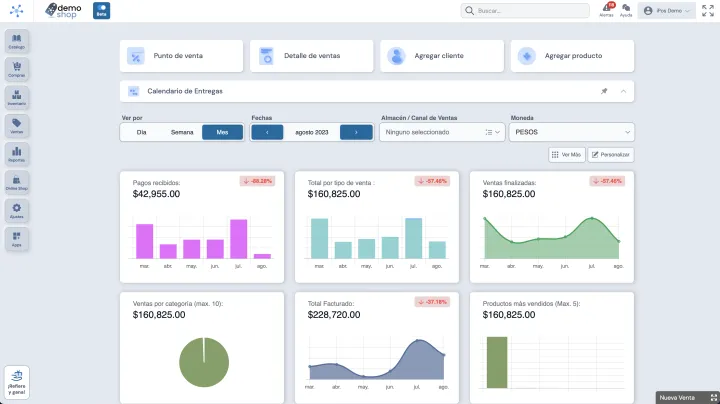Click the Personalizar button
Image resolution: width=720 pixels, height=404 pixels.
(610, 155)
